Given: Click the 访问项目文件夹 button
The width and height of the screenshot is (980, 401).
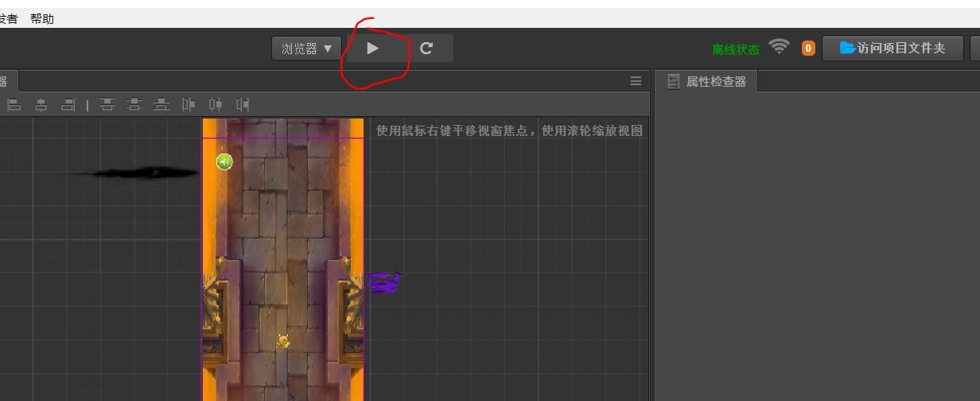Looking at the screenshot, I should pos(893,48).
